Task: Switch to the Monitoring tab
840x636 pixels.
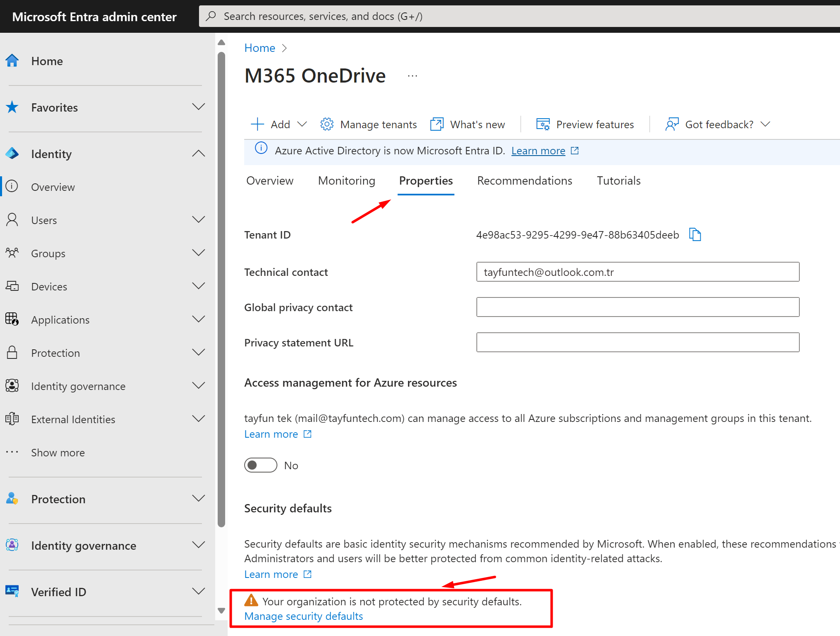Action: (346, 181)
